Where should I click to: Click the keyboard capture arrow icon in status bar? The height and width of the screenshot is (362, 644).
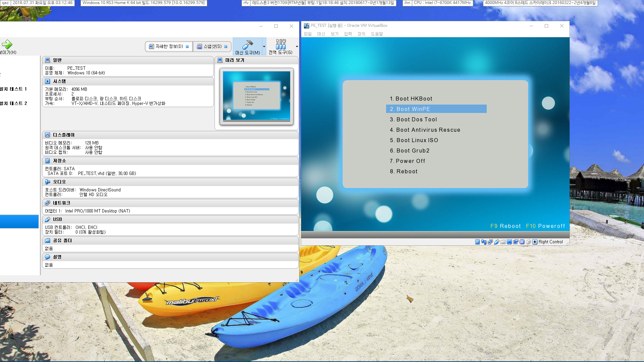[x=535, y=242]
